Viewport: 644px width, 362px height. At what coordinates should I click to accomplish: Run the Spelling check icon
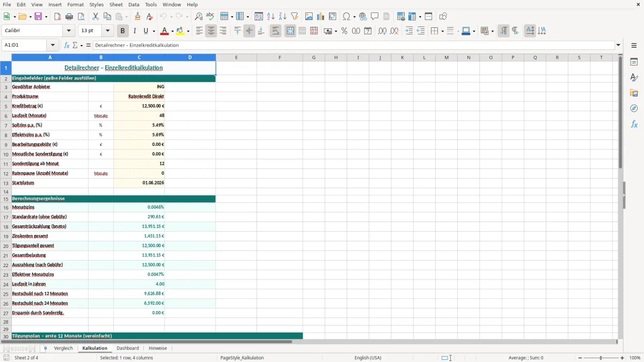[210, 17]
